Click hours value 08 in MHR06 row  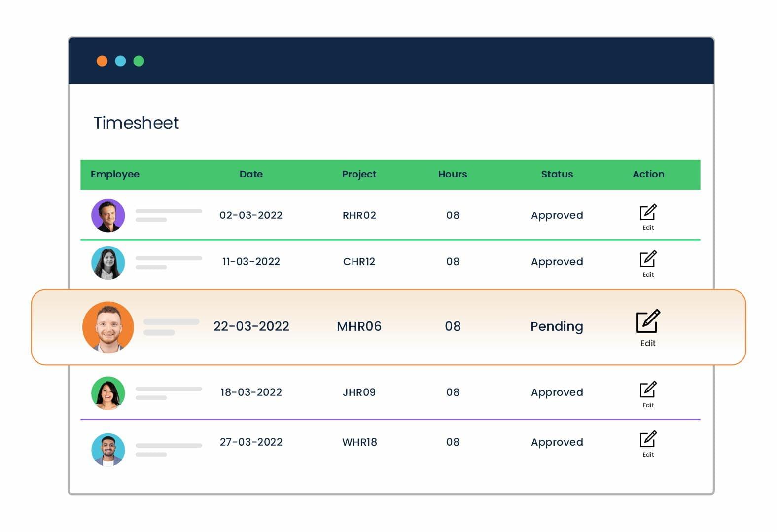pos(453,326)
